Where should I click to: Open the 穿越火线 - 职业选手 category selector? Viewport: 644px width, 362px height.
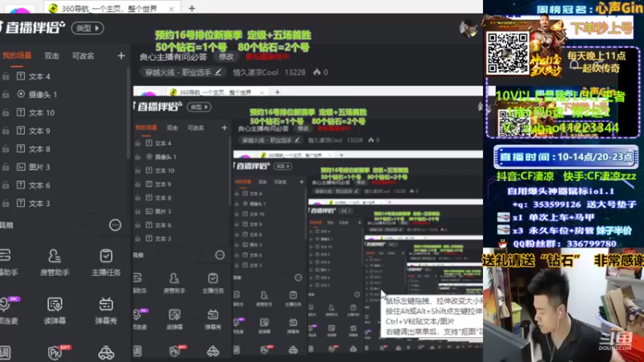183,72
